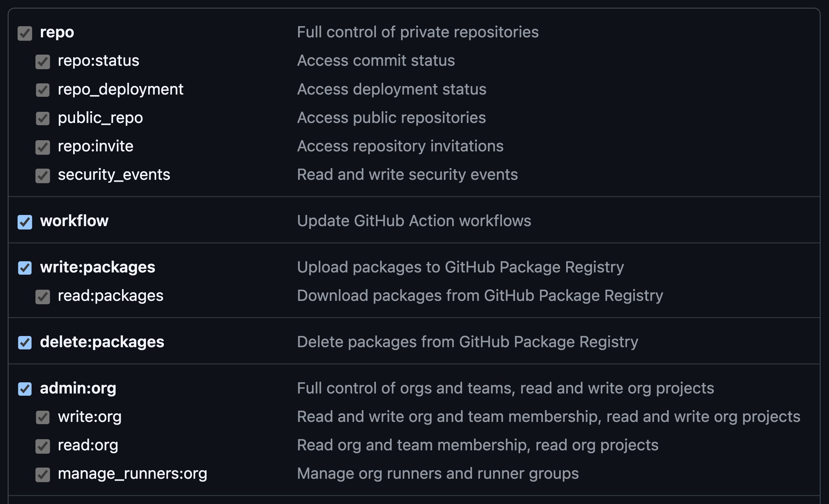Viewport: 829px width, 504px height.
Task: Click the 'delete:packages' label
Action: tap(102, 342)
